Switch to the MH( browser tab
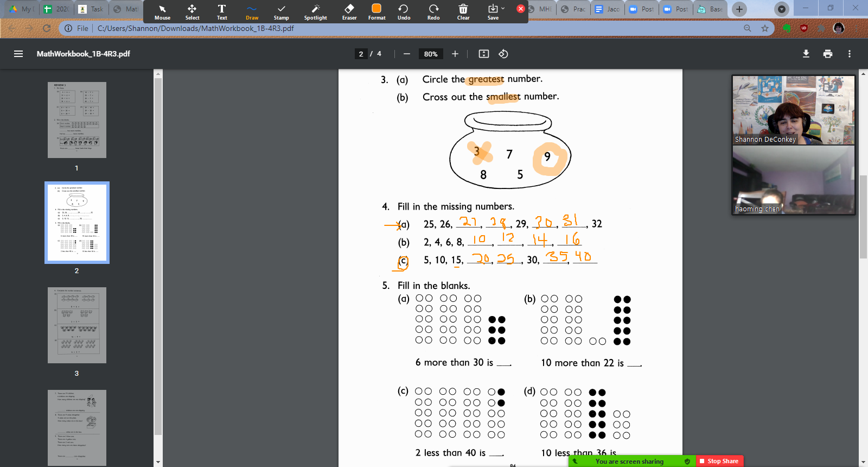Image resolution: width=868 pixels, height=467 pixels. tap(540, 9)
